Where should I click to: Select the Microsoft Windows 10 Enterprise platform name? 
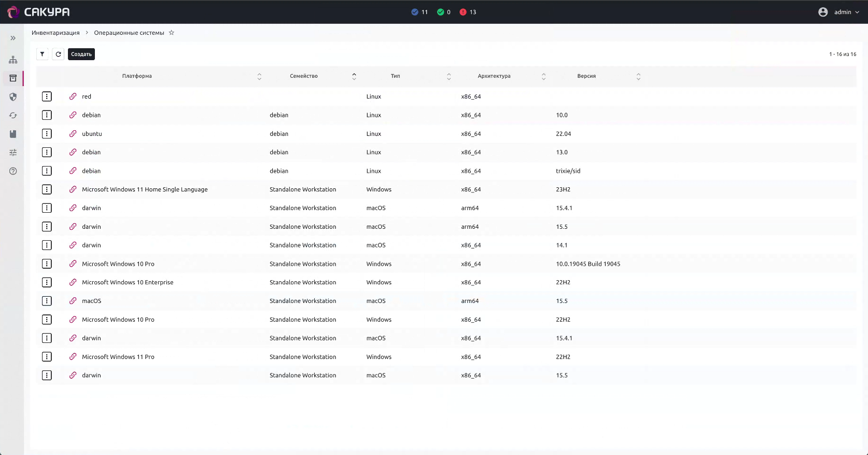tap(128, 282)
